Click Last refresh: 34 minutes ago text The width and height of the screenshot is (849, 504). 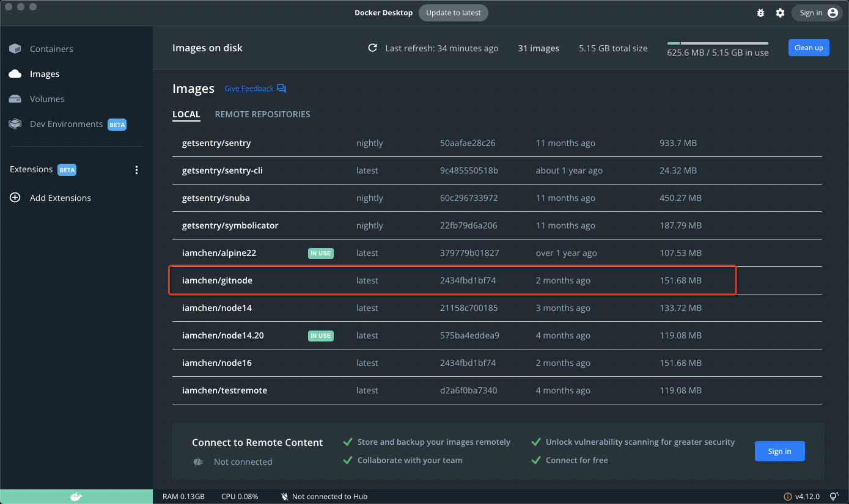click(x=442, y=48)
